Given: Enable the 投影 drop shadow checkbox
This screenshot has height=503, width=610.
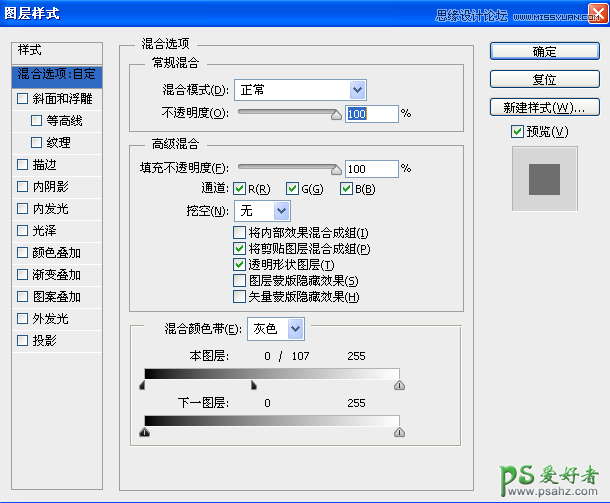Looking at the screenshot, I should [x=23, y=341].
